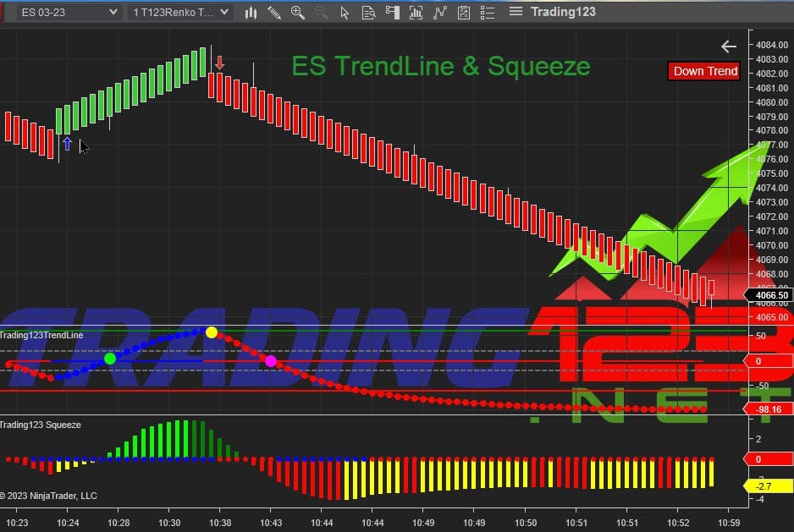Click the yellow dot on TrendLine indicator
794x532 pixels.
pos(212,332)
